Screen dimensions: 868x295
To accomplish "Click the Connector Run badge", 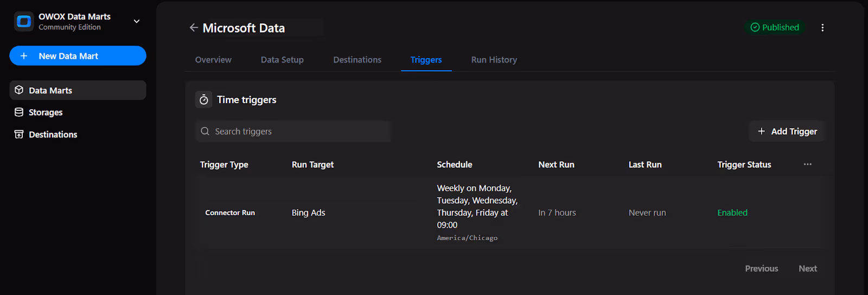I will (230, 213).
